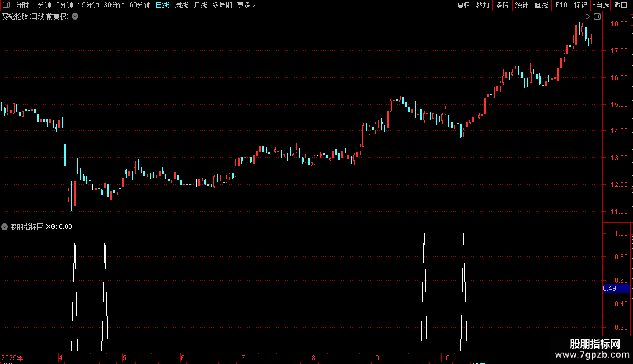Add stock with +自选 button
This screenshot has height=364, width=633.
coord(601,5)
